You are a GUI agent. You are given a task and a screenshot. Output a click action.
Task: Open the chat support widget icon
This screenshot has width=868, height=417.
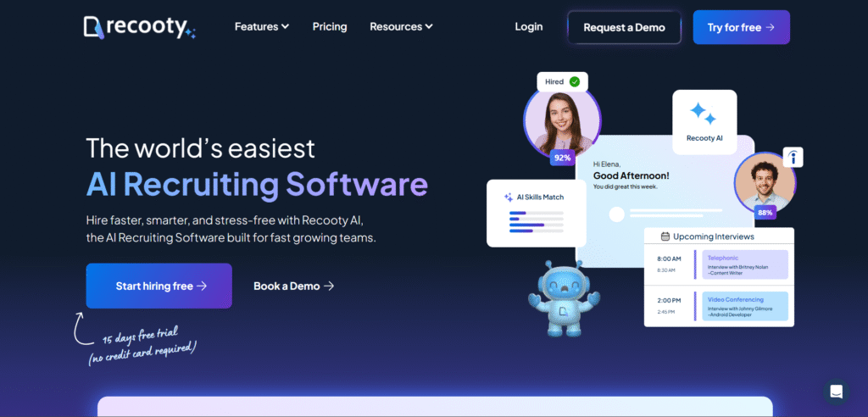tap(836, 392)
